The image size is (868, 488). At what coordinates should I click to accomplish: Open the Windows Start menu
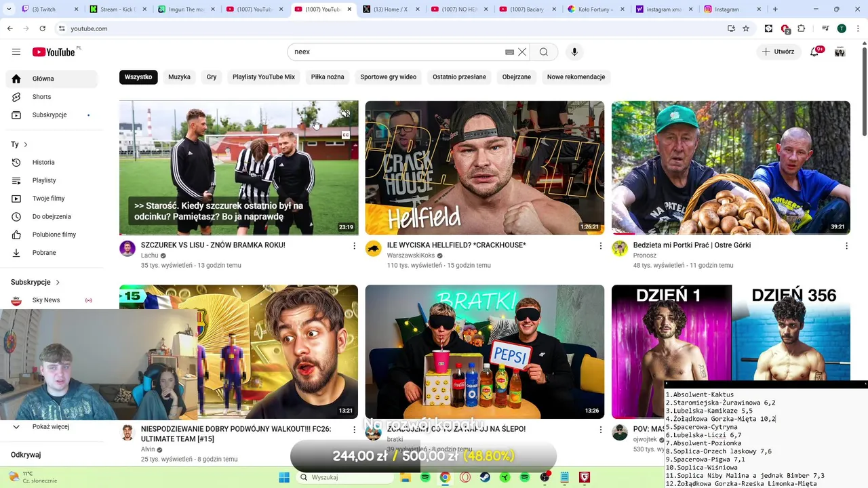284,477
